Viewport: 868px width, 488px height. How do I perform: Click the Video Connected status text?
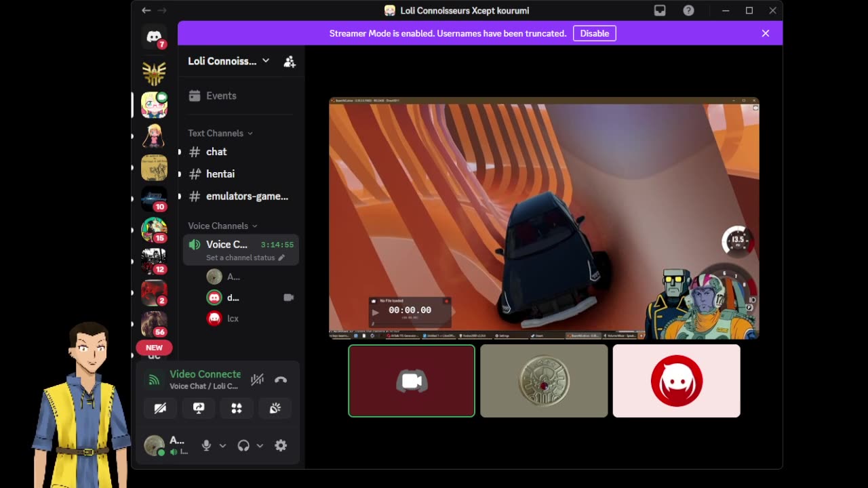pos(205,374)
